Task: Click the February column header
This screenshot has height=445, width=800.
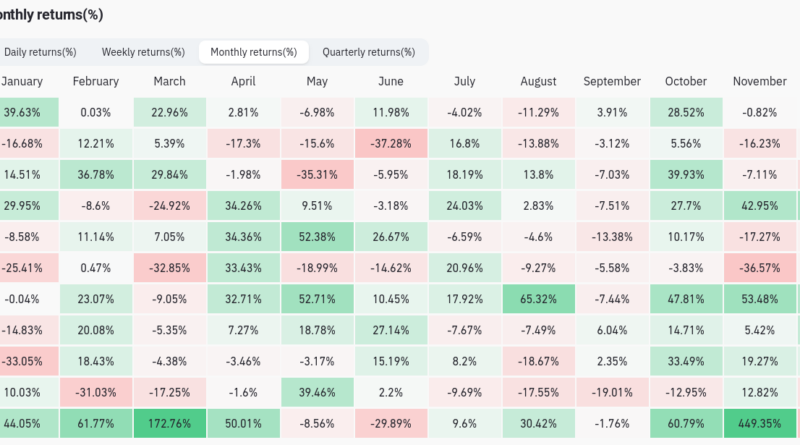Action: click(96, 82)
